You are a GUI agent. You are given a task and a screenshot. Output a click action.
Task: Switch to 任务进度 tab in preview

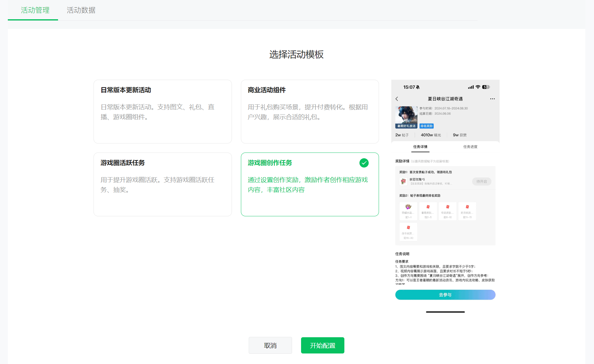(470, 147)
